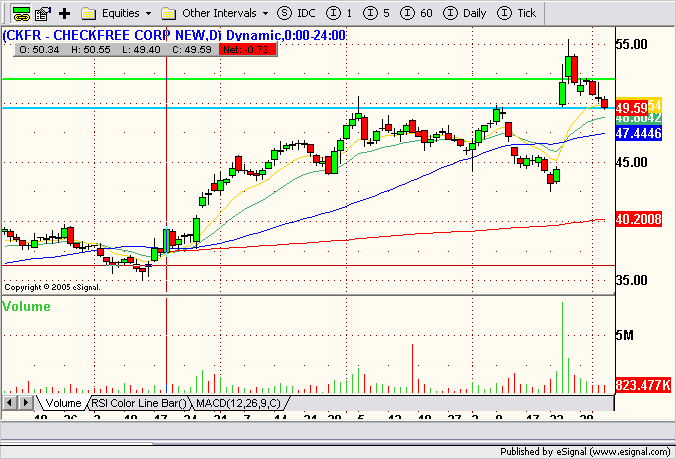
Task: Click the 823.477K volume value label
Action: pos(643,385)
